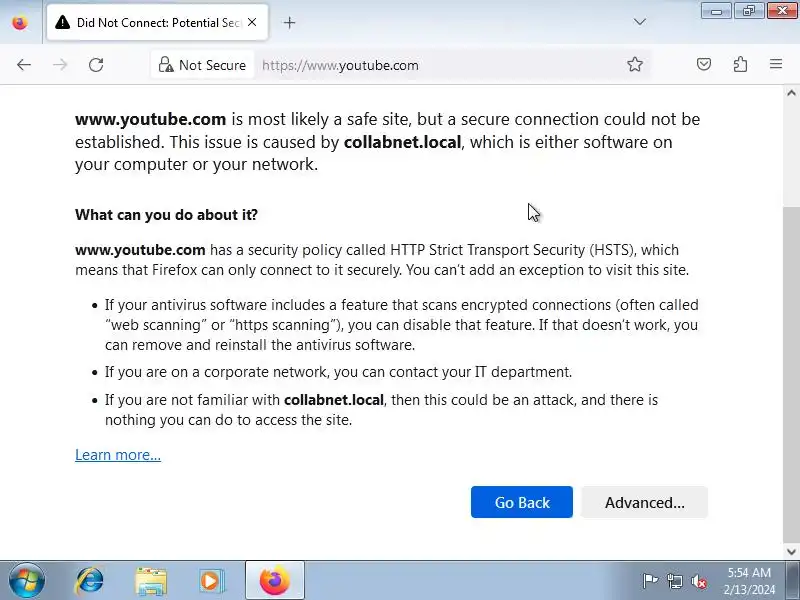Click the Go Back button
Image resolution: width=800 pixels, height=600 pixels.
pos(521,502)
